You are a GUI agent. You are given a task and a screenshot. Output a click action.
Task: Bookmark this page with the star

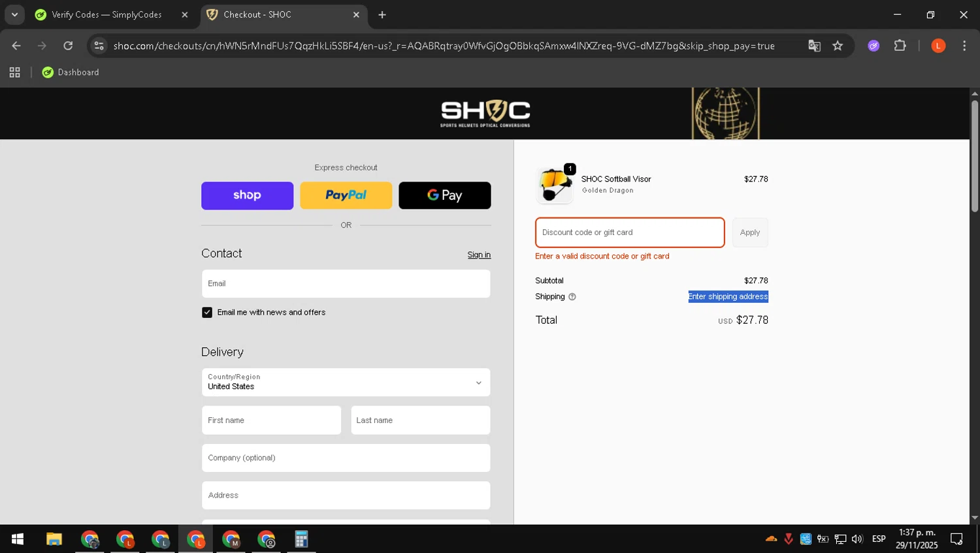[838, 46]
